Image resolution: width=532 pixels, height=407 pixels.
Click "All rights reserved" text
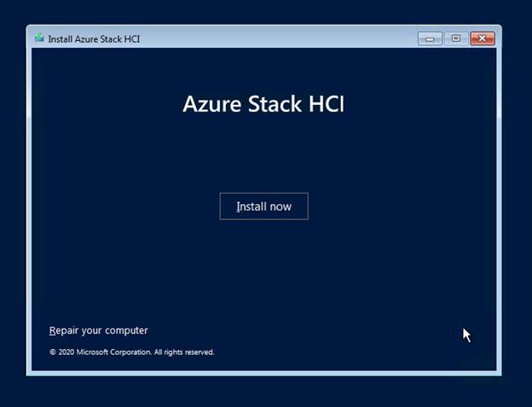tap(184, 352)
